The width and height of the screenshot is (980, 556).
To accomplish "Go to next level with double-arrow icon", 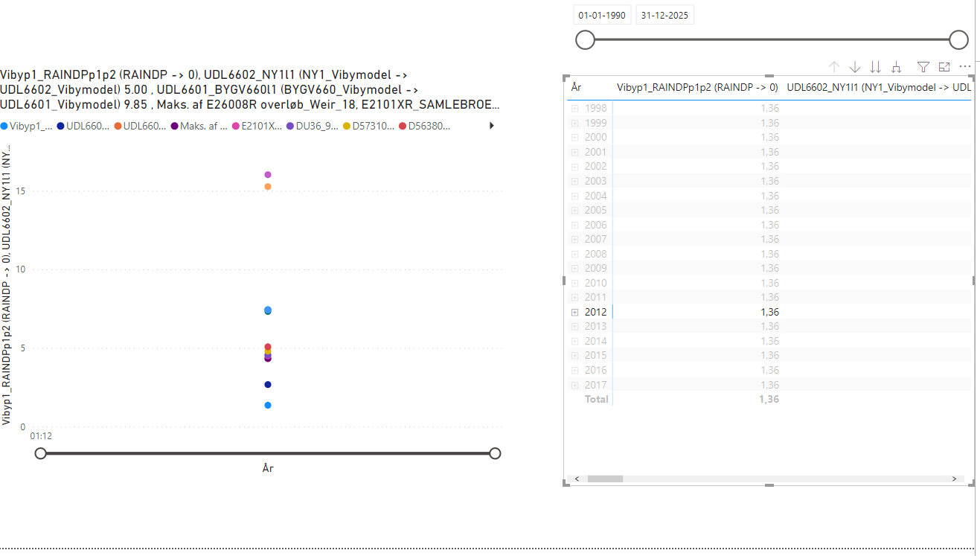I will coord(876,67).
